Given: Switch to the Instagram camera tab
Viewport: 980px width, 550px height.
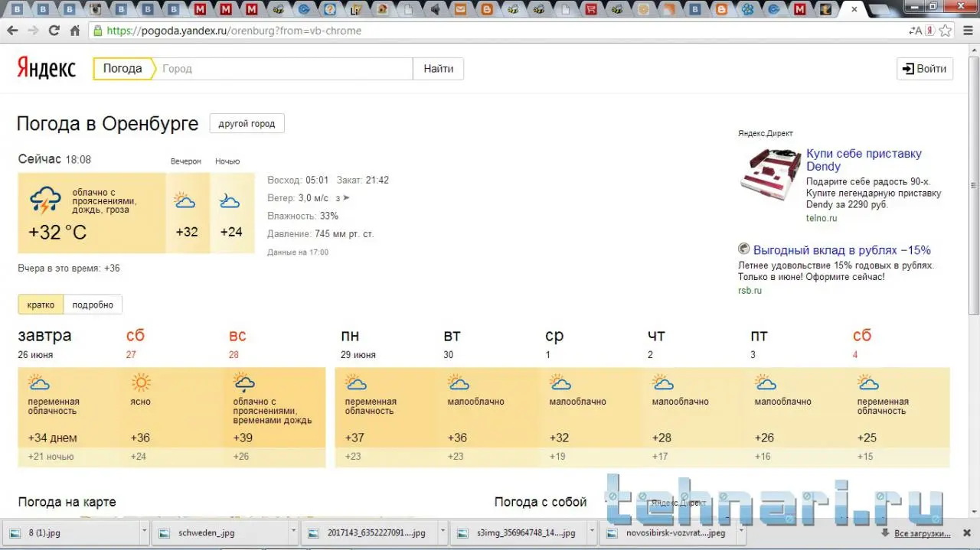Looking at the screenshot, I should [96, 10].
